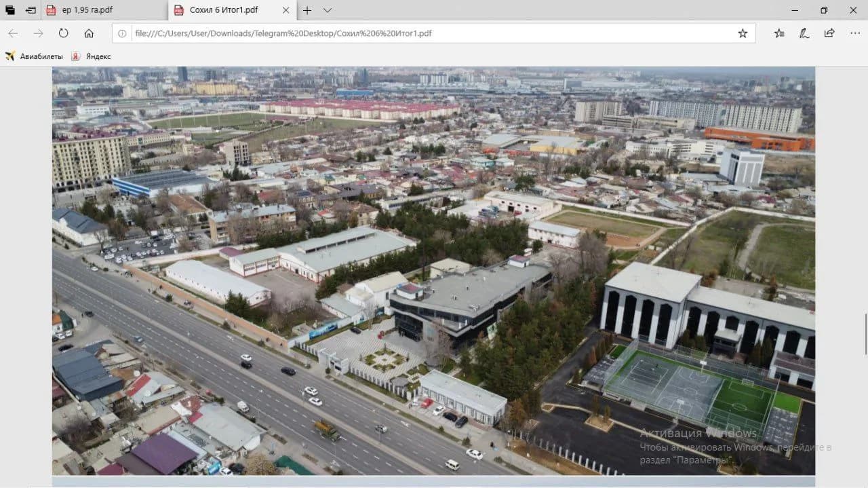Click the vertical scrollbar thumb
This screenshot has height=488, width=868.
865,334
